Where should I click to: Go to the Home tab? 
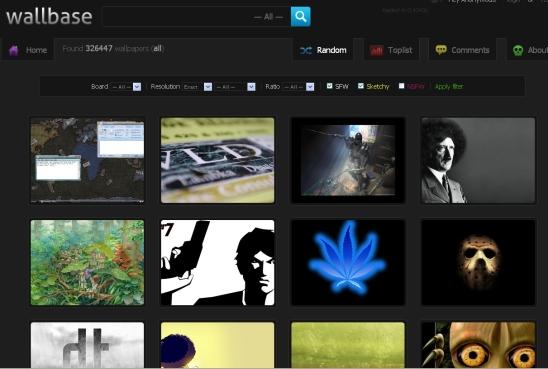28,50
